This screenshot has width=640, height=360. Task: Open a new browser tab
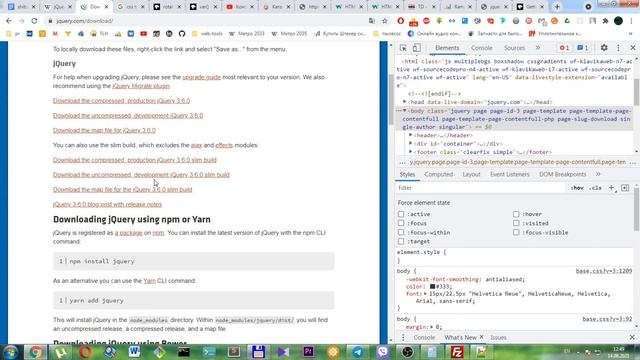(557, 7)
